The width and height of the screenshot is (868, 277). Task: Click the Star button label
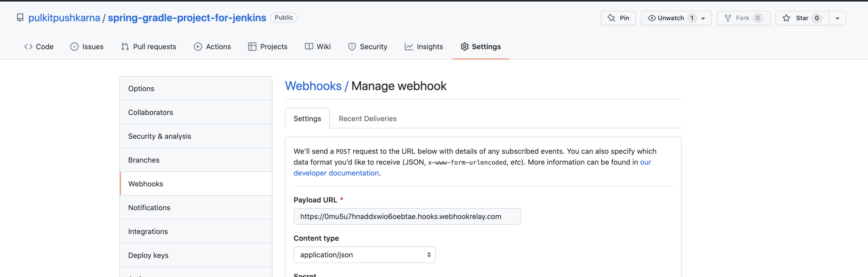pos(802,18)
